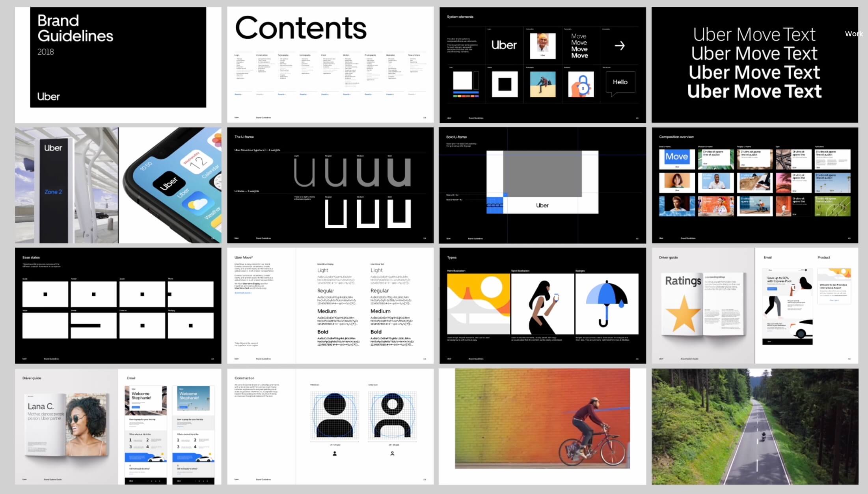Image resolution: width=868 pixels, height=494 pixels.
Task: Open the Composition overview slide
Action: (x=754, y=185)
